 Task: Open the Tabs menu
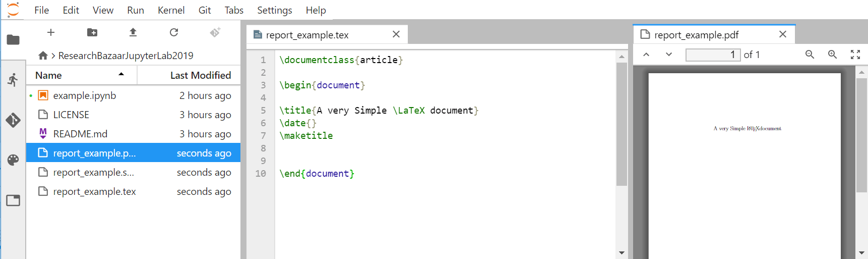coord(234,10)
